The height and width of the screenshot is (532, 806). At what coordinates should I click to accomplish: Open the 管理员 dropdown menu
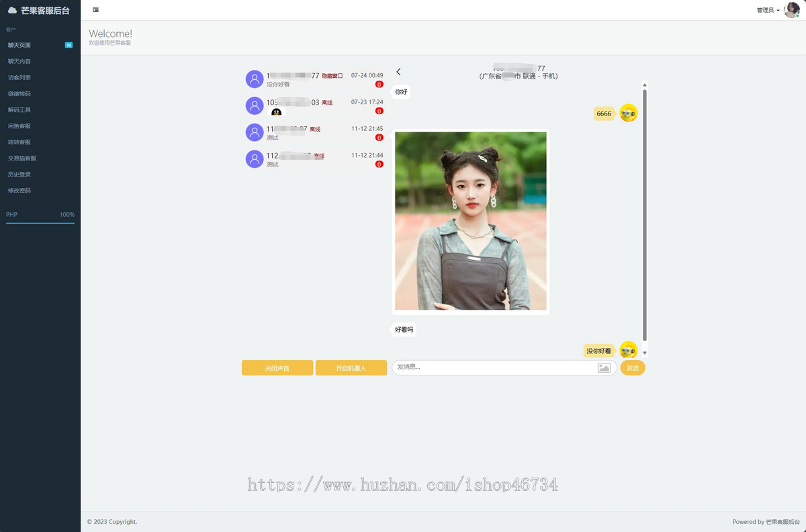pyautogui.click(x=768, y=10)
